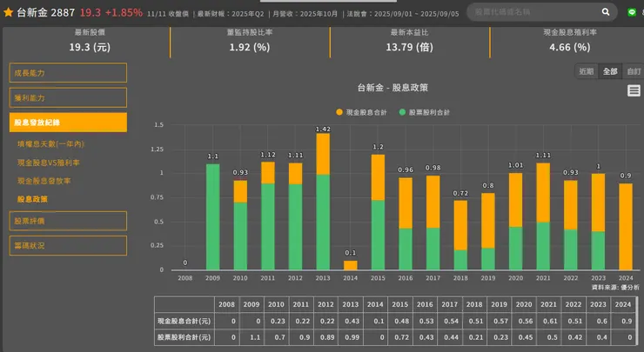Image resolution: width=644 pixels, height=352 pixels.
Task: Click the favorite star icon beside 台新金
Action: coord(8,12)
